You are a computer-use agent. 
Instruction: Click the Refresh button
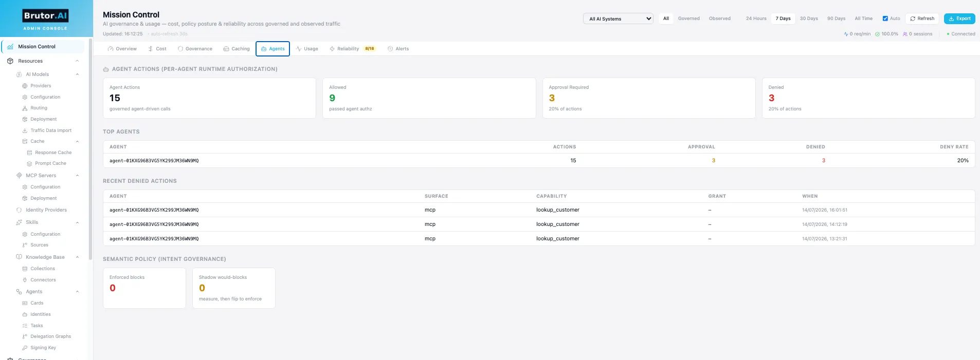tap(922, 18)
